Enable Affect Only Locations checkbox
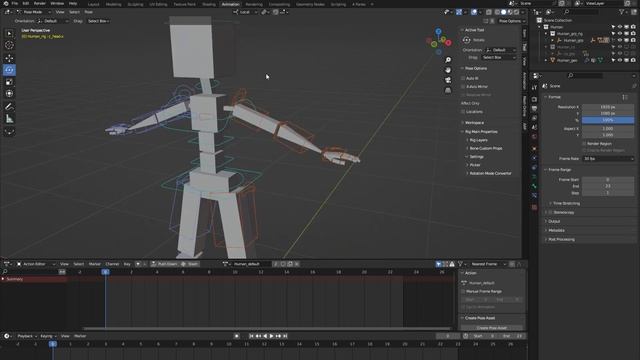The image size is (640, 360). click(463, 111)
